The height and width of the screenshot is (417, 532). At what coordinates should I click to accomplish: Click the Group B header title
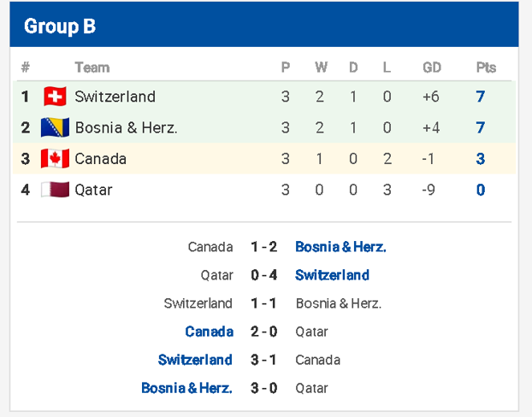[x=60, y=26]
